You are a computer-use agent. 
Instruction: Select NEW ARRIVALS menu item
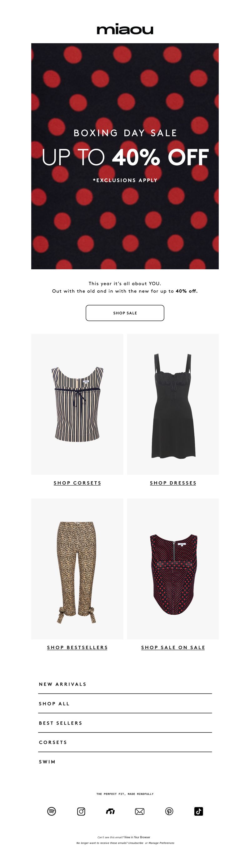pos(125,684)
